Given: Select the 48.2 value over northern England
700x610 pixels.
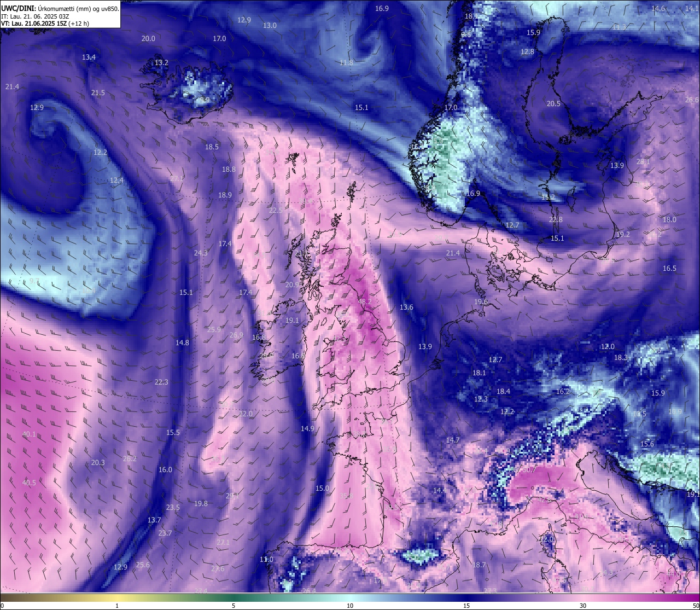Looking at the screenshot, I should point(365,301).
